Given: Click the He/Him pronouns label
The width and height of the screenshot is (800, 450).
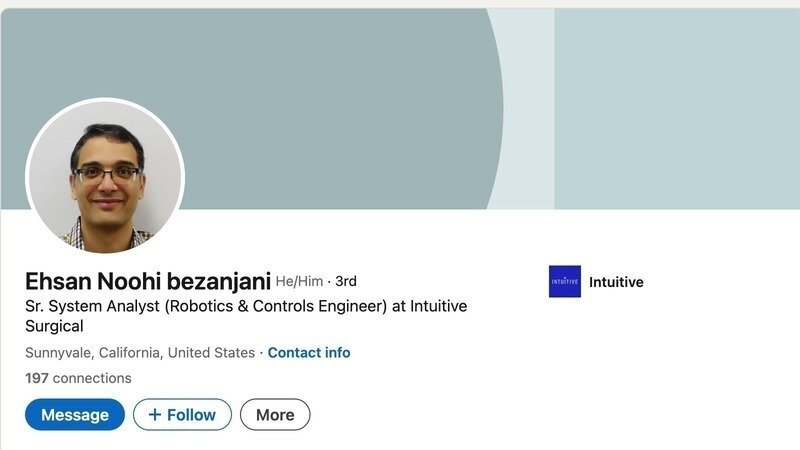Looking at the screenshot, I should tap(299, 281).
